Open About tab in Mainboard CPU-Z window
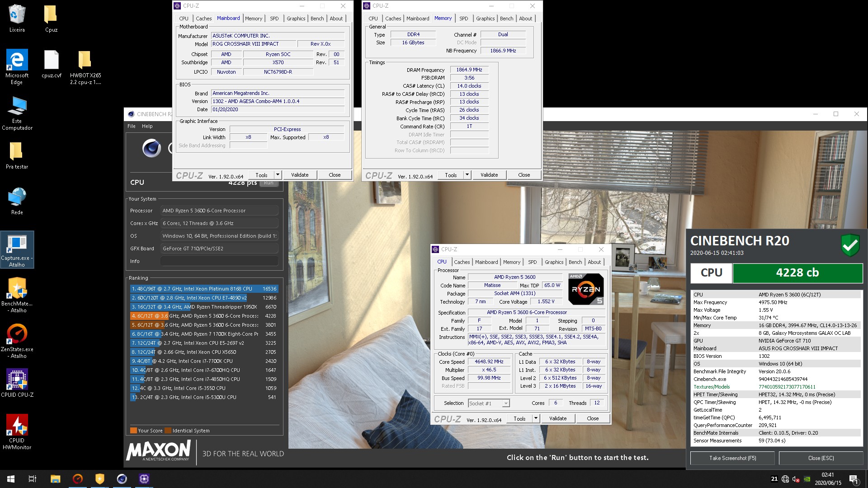Viewport: 868px width, 488px height. pyautogui.click(x=336, y=19)
